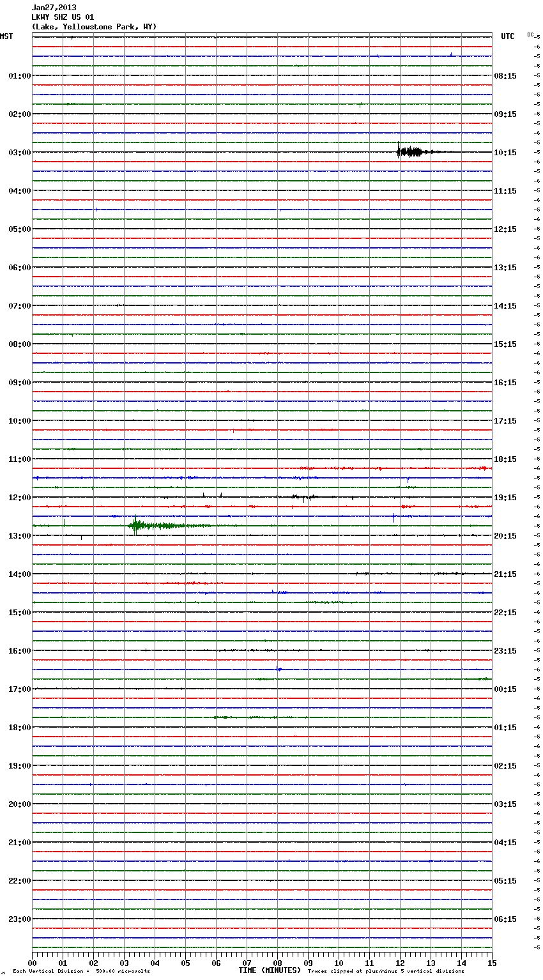543x980 pixels.
Task: Select the 10:00 MST row label
Action: (x=19, y=421)
